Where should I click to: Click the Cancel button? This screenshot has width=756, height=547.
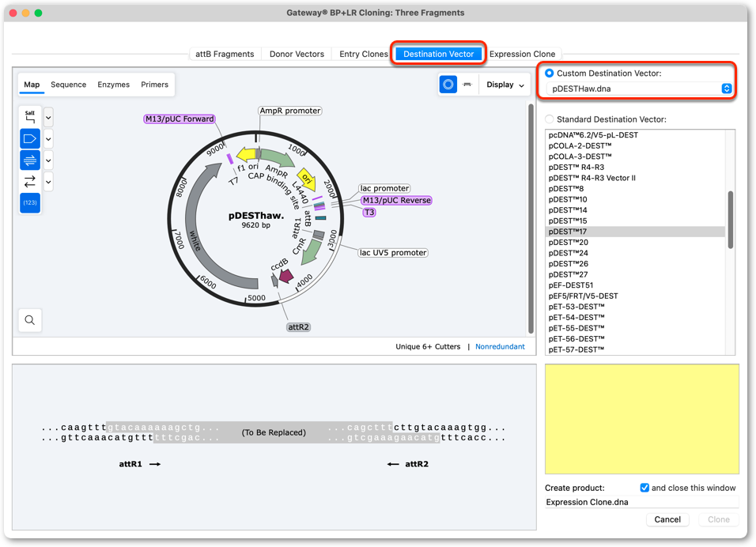pyautogui.click(x=667, y=519)
